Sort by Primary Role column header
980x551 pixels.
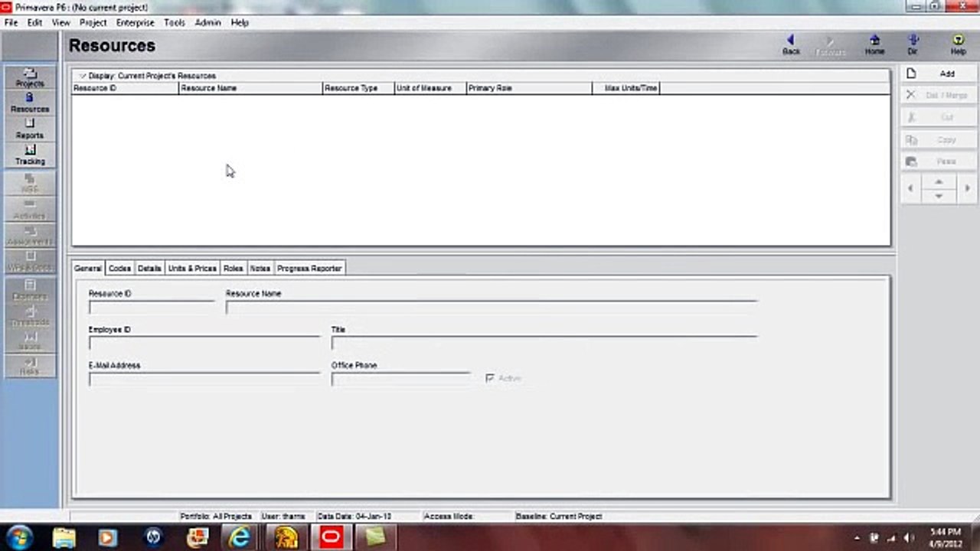click(x=529, y=88)
